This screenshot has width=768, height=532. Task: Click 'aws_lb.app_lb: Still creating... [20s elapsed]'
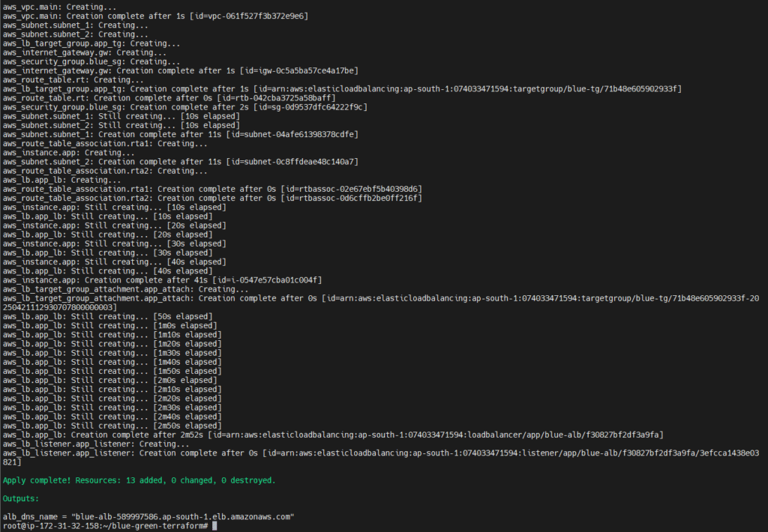107,235
